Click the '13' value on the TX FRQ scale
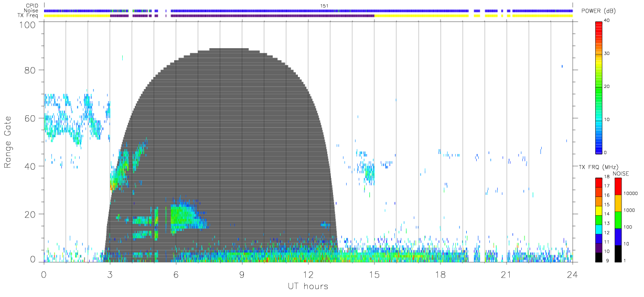 click(607, 224)
